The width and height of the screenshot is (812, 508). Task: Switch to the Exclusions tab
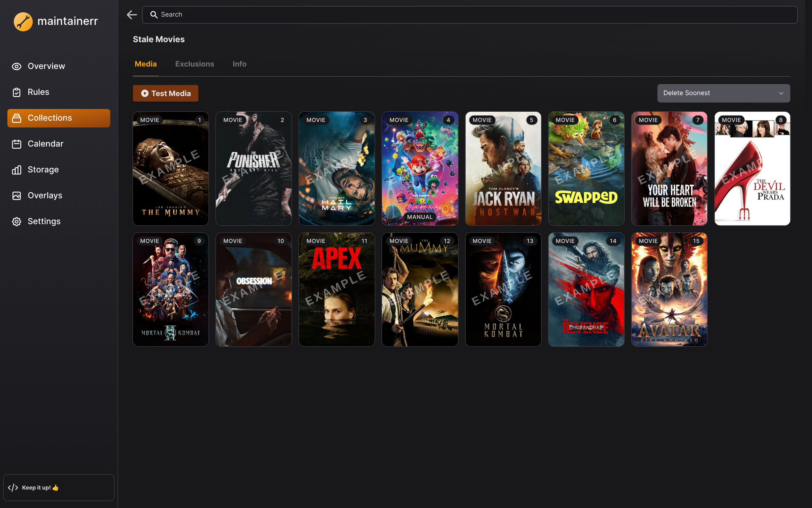(x=195, y=64)
